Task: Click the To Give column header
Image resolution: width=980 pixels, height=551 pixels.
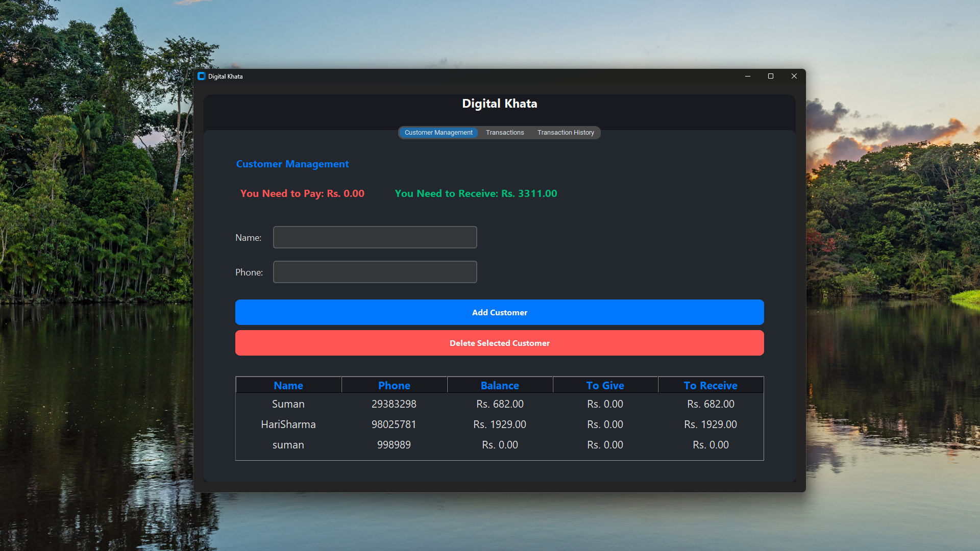Action: pos(605,385)
